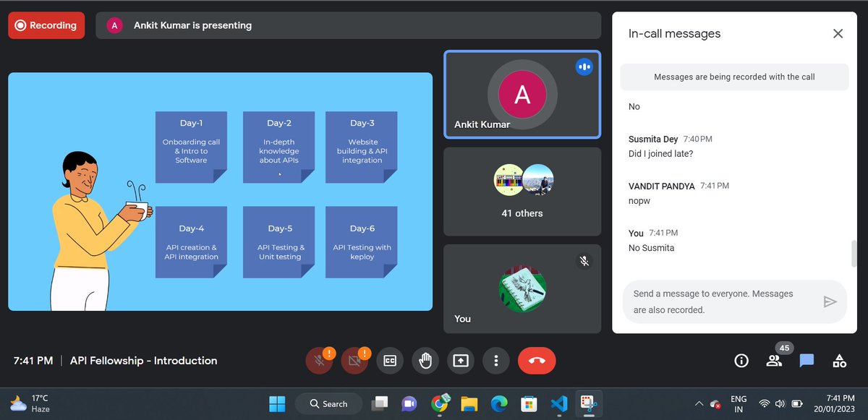Click the Day-2 In-depth knowledge note
The image size is (868, 420).
pos(279,147)
